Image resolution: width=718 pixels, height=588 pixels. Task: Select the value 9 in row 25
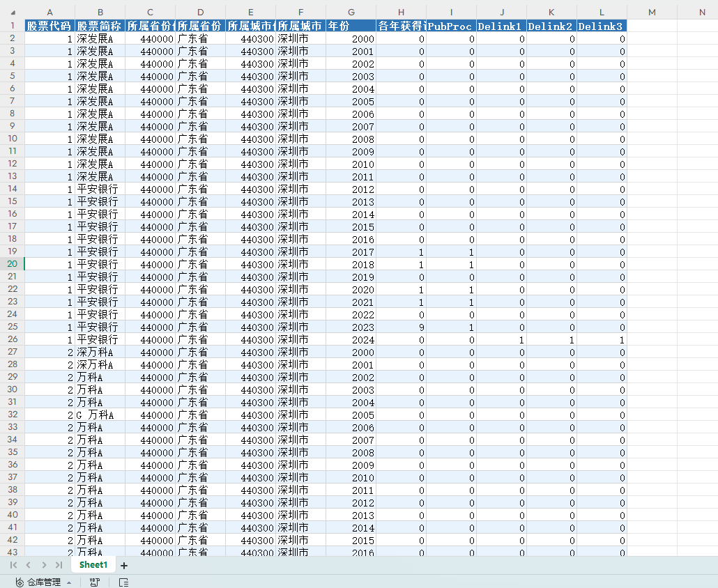click(x=401, y=327)
